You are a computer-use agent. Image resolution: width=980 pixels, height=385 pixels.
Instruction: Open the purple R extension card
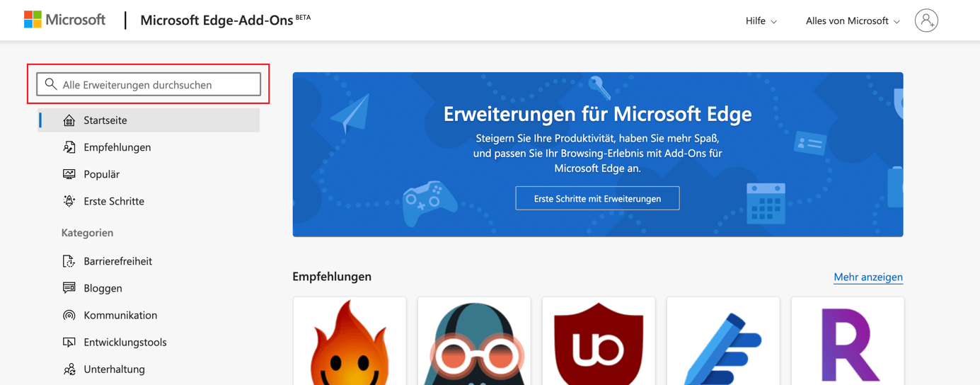coord(848,341)
